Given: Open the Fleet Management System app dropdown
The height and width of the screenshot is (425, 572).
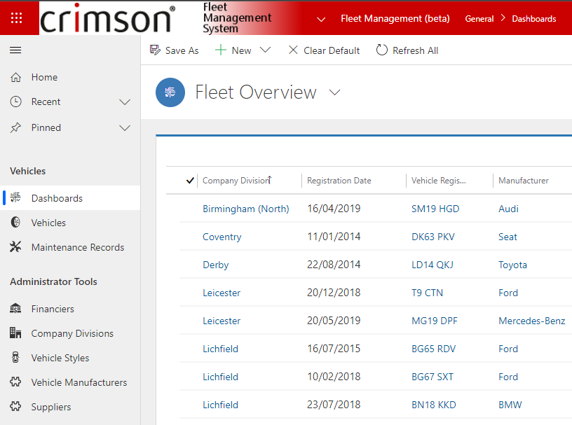Looking at the screenshot, I should click(x=321, y=19).
